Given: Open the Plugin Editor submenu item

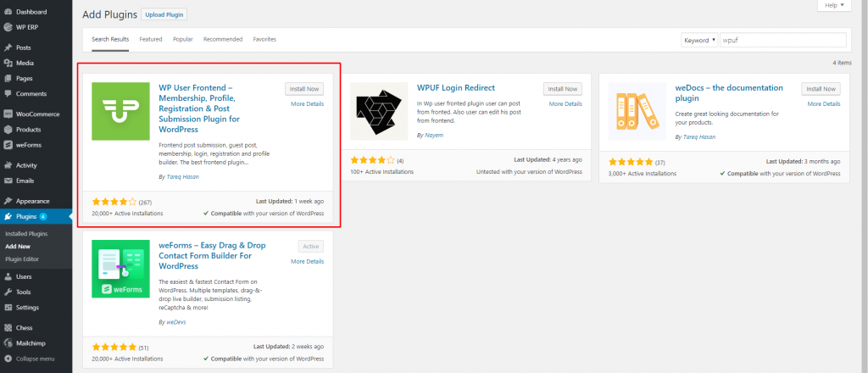Looking at the screenshot, I should point(24,259).
